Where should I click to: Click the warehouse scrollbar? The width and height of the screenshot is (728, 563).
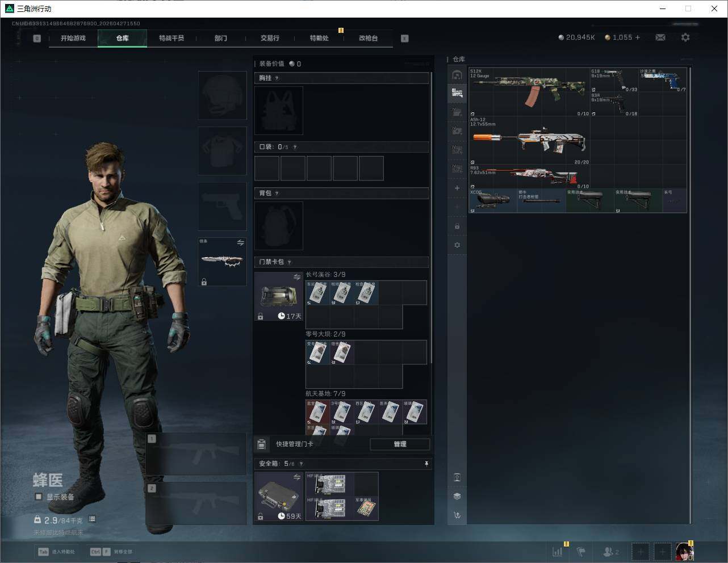691,295
